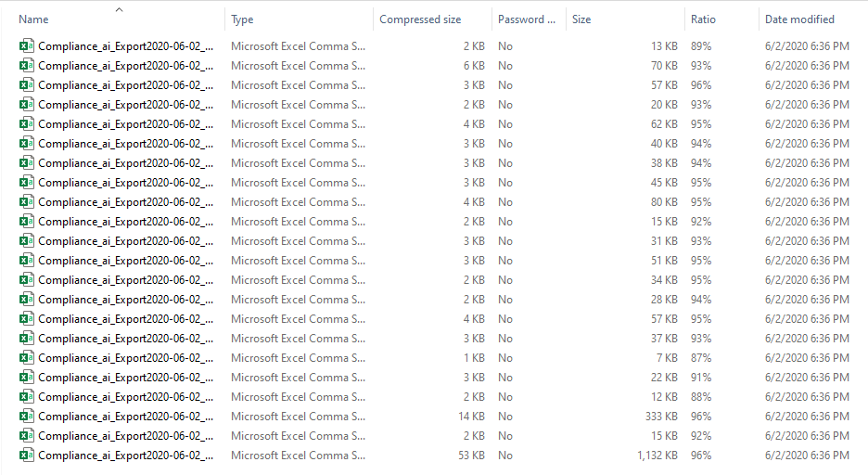Sort by the Compressed size column header
The image size is (868, 475).
click(420, 19)
